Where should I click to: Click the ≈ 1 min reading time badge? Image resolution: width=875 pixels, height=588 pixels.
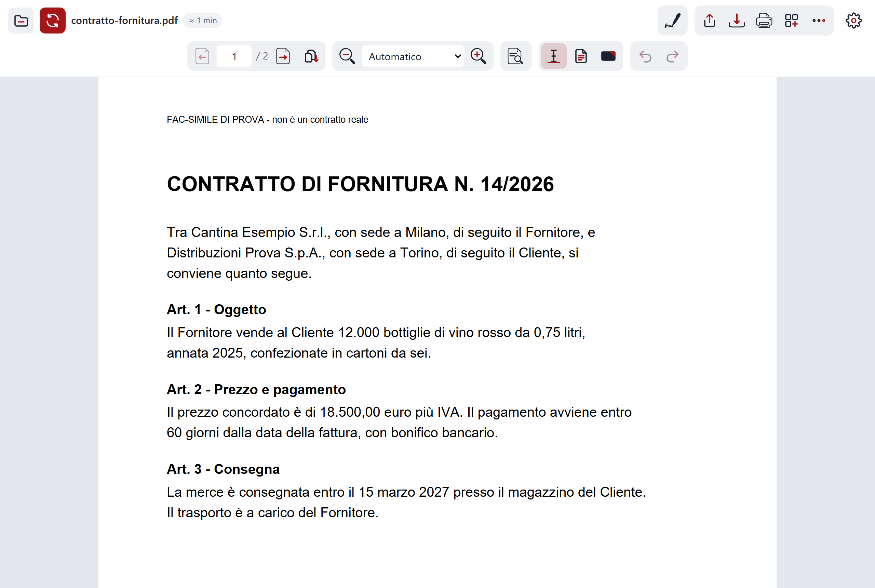coord(203,21)
